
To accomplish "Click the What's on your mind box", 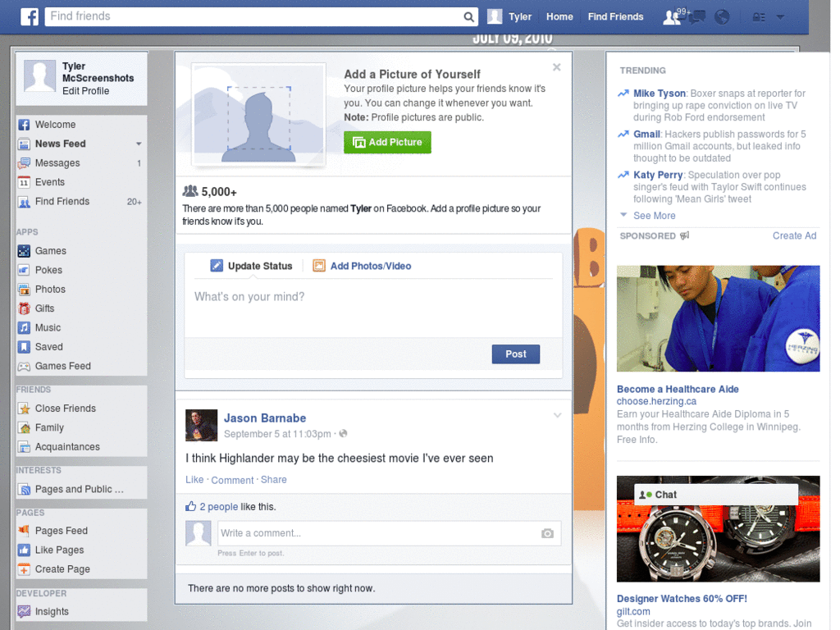I will pyautogui.click(x=373, y=308).
